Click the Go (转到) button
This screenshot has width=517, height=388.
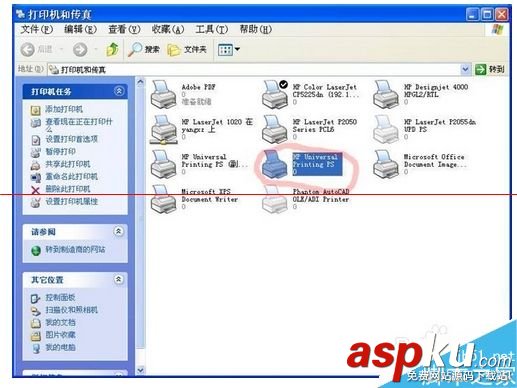coord(489,69)
